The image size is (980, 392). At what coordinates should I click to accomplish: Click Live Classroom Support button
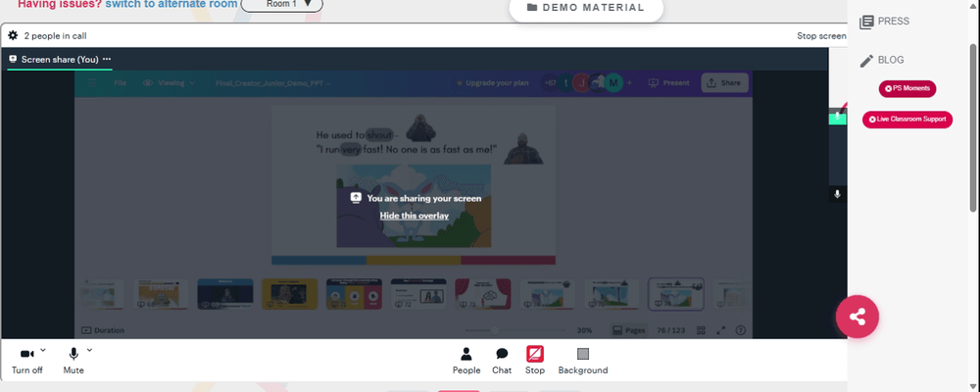click(907, 120)
